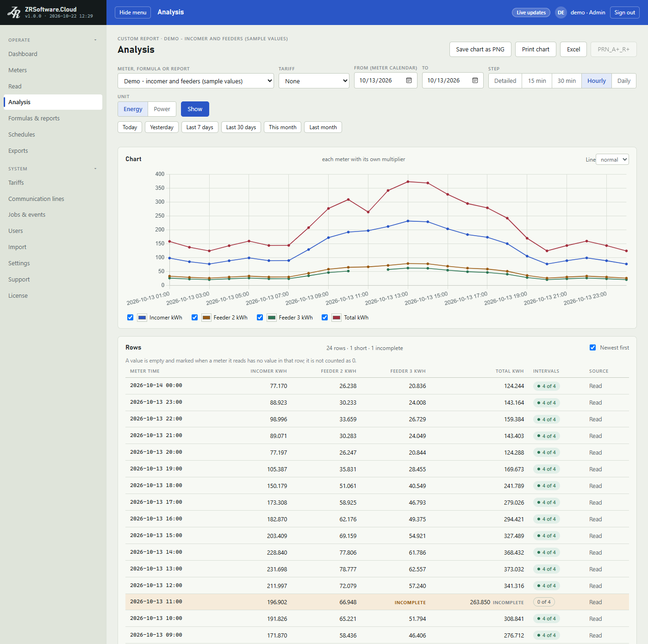Select the Daily step tab
Screen dimensions: 648x644
point(624,81)
